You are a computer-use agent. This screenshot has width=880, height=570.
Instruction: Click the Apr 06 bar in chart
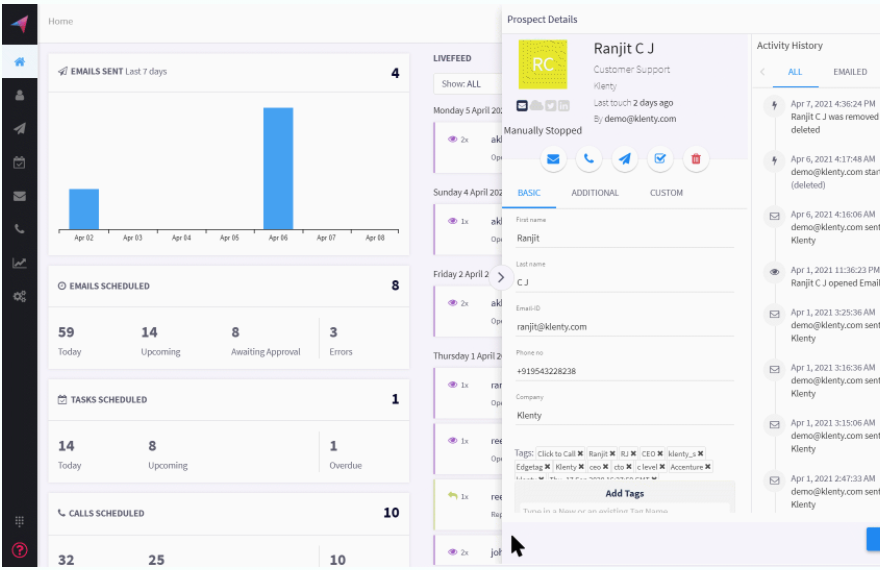tap(278, 168)
